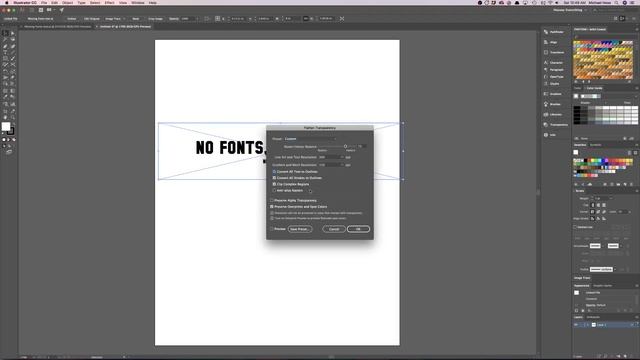
Task: Open the Info panel from the dock
Action: coord(550,135)
